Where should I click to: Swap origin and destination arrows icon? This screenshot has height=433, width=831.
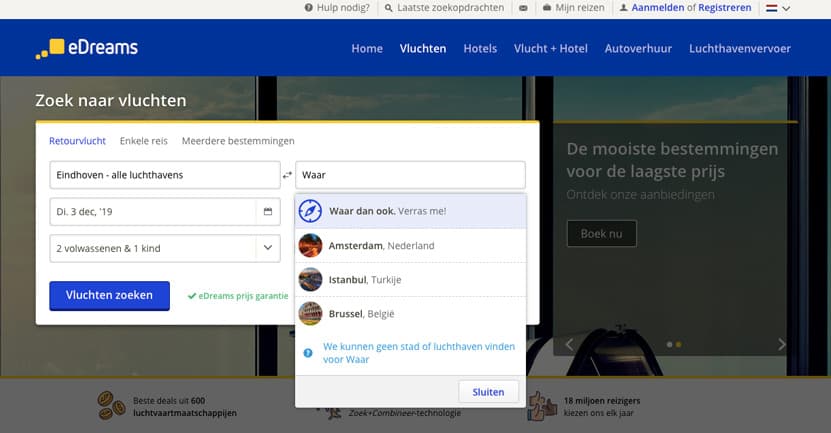coord(287,175)
